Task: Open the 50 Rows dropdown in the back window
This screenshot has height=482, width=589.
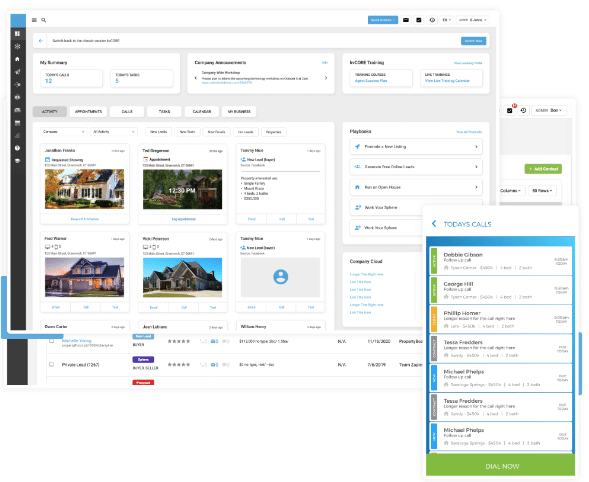Action: [542, 190]
